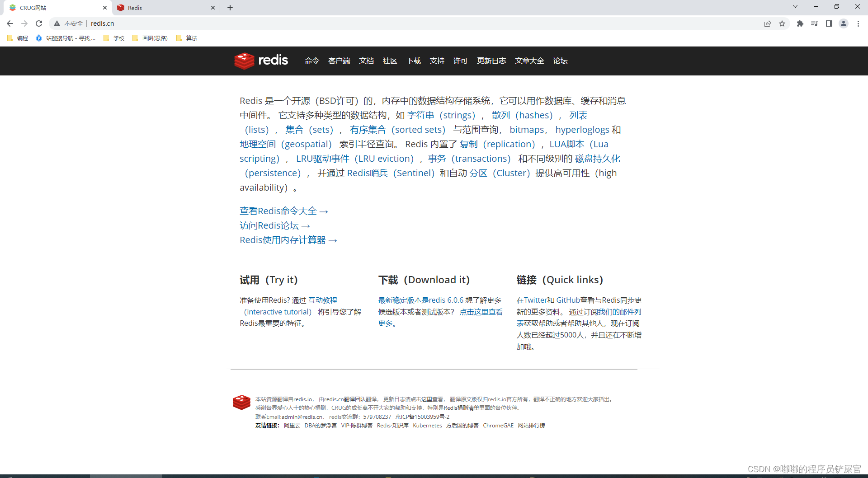Reload the redis.cn page
This screenshot has height=478, width=868.
[39, 23]
